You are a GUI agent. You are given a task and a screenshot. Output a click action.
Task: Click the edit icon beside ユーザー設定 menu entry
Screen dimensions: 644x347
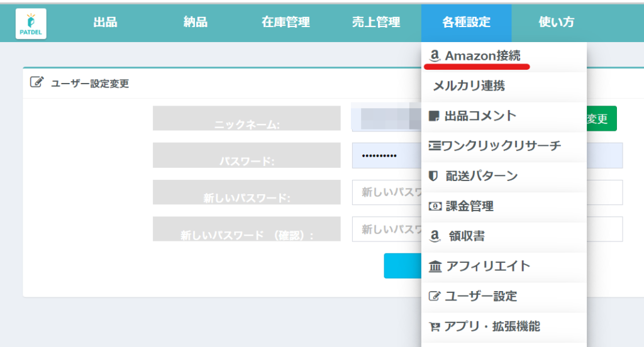[434, 296]
